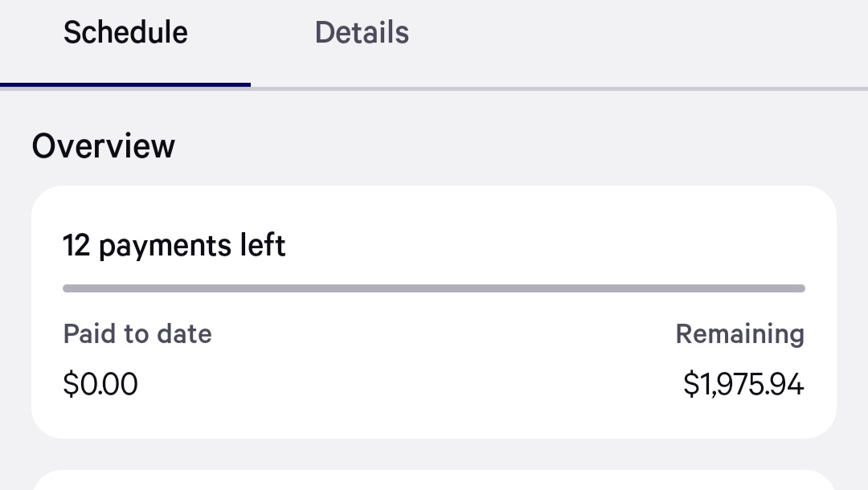868x490 pixels.
Task: Click the number 12 in payments left
Action: [x=76, y=245]
